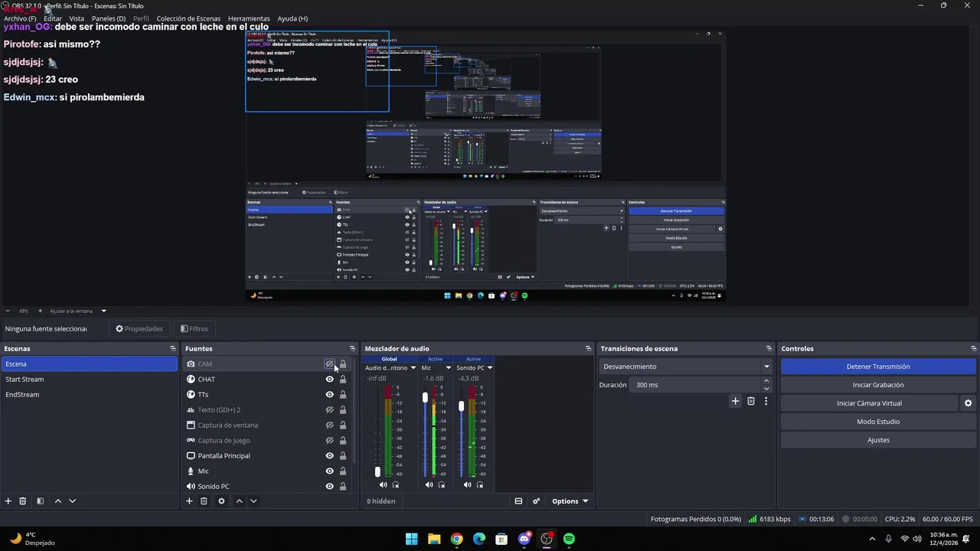The image size is (980, 551).
Task: Zoom in preview with plus icon
Action: (x=40, y=311)
